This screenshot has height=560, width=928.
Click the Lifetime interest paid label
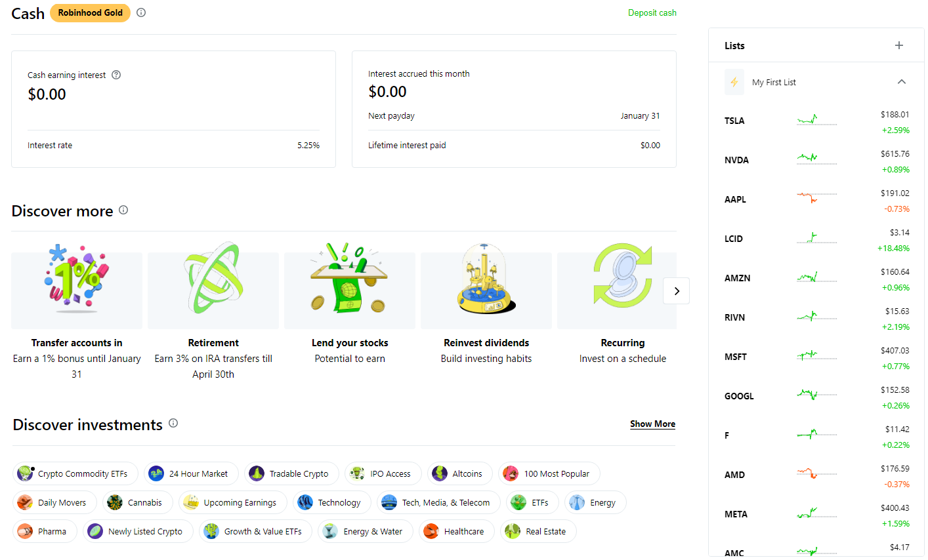(407, 146)
